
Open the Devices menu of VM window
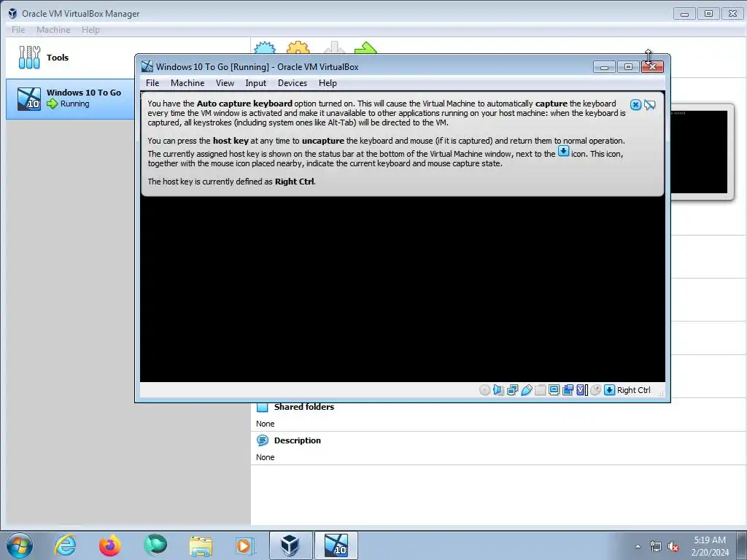click(x=293, y=83)
